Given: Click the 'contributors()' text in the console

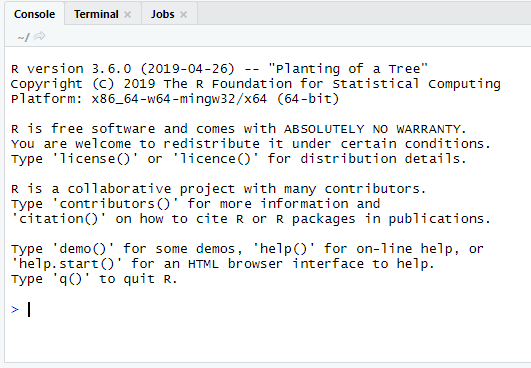Looking at the screenshot, I should point(115,203).
